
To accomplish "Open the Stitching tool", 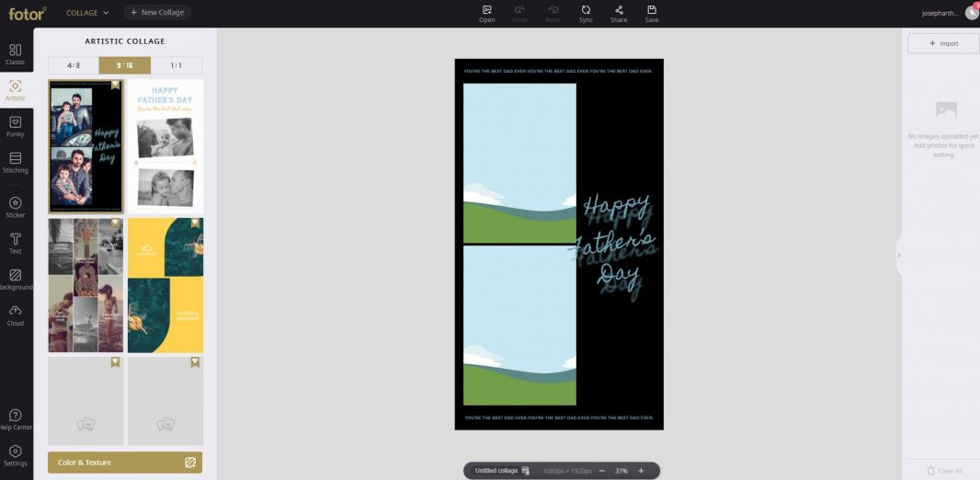I will tap(16, 163).
